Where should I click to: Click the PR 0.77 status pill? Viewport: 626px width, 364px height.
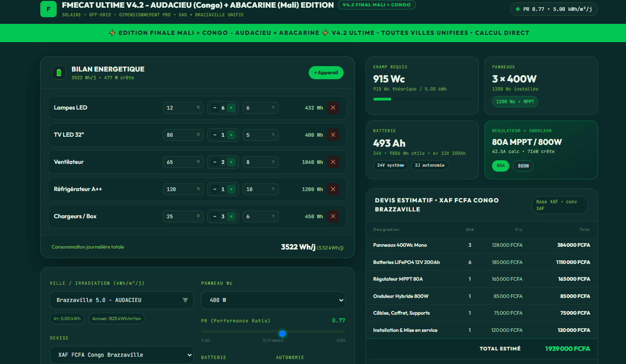pyautogui.click(x=554, y=9)
